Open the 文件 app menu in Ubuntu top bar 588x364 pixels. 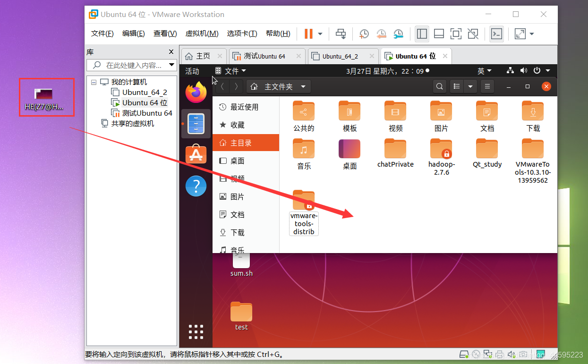coord(231,71)
